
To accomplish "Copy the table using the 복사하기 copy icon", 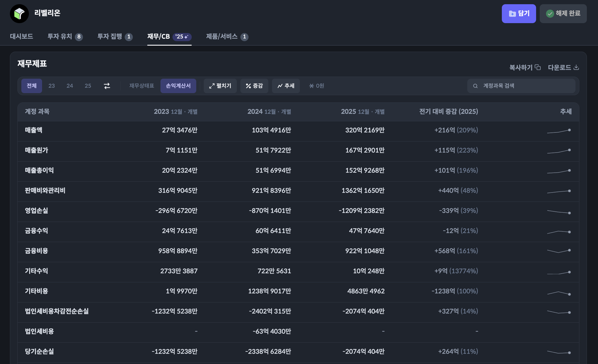I will pos(537,67).
